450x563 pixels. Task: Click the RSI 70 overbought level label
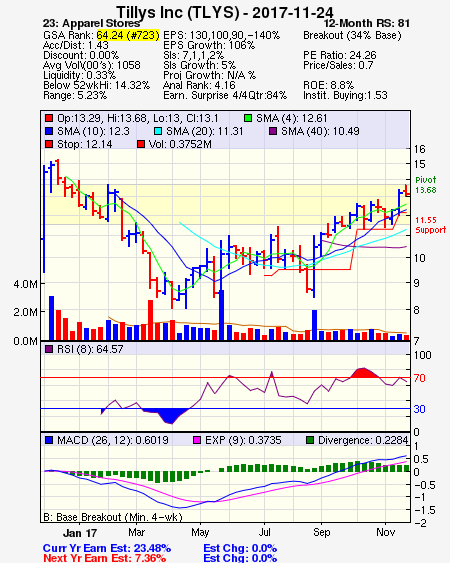click(x=419, y=378)
